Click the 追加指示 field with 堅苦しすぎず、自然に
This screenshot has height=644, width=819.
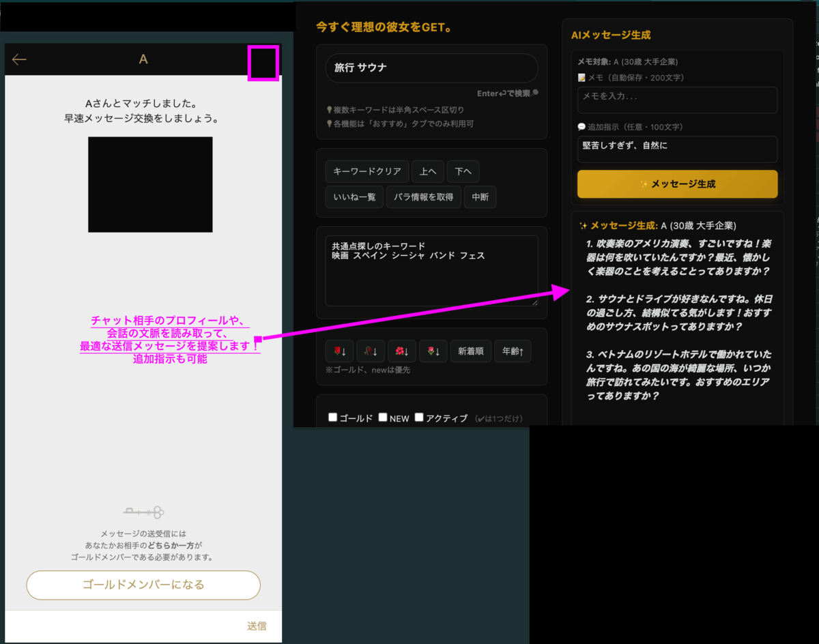point(677,149)
